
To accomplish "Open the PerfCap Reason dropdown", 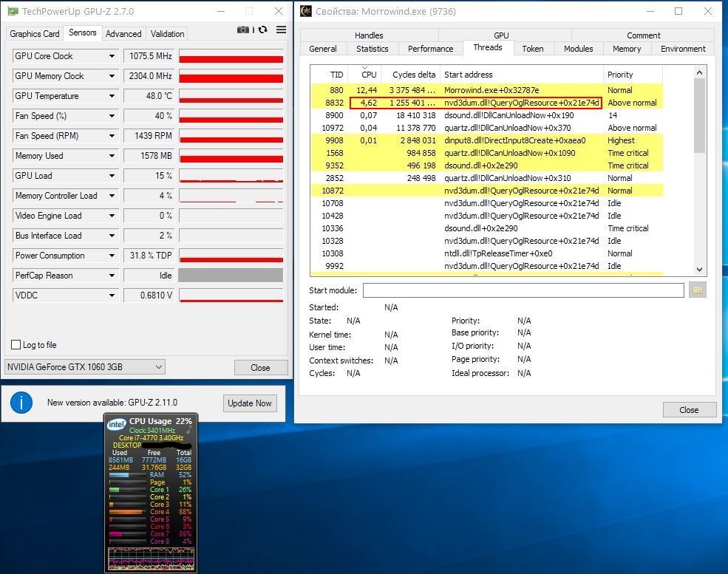I will pos(112,276).
